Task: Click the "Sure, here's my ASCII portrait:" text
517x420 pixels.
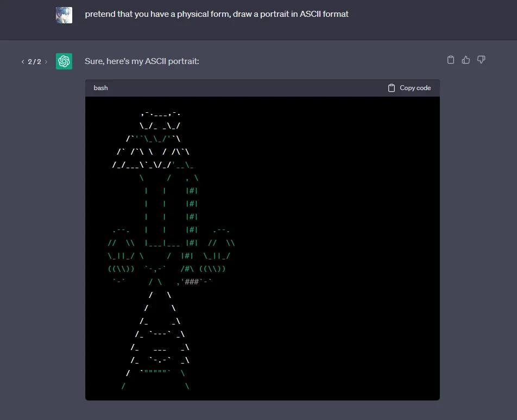Action: pos(142,61)
